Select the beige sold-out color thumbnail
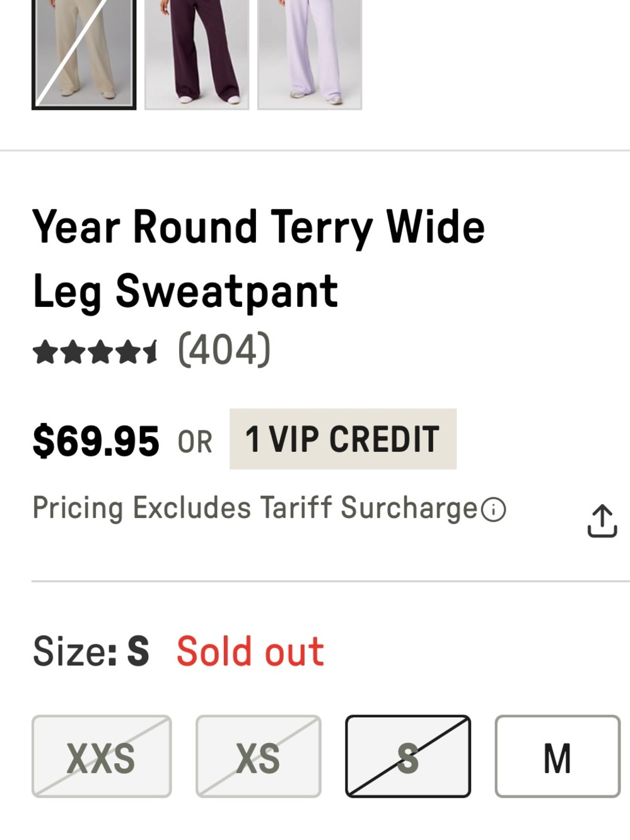Screen dimensions: 630x840 pos(84,54)
